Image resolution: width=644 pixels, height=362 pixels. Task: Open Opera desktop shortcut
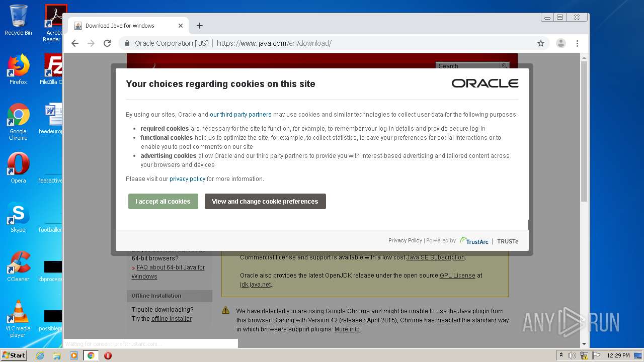coord(18,168)
